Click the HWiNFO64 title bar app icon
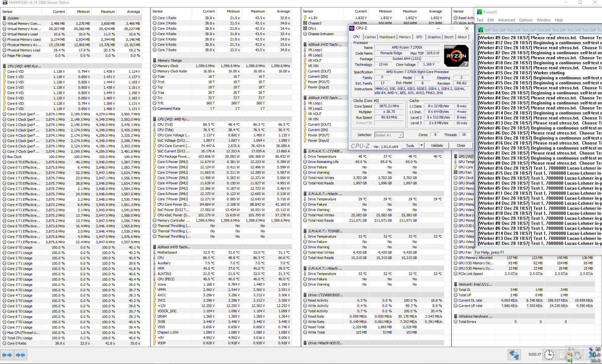This screenshot has height=364, width=602. point(5,3)
